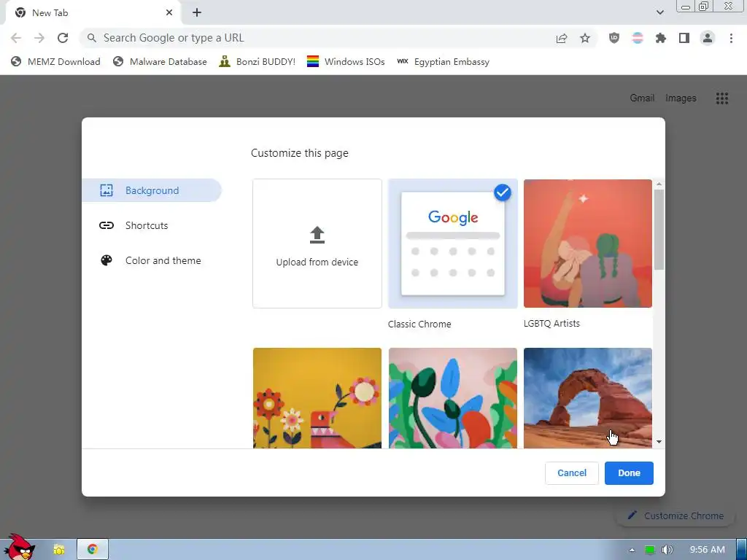Screen dimensions: 747x560
Task: Open the colorful leaves illustration collection
Action: pyautogui.click(x=452, y=398)
